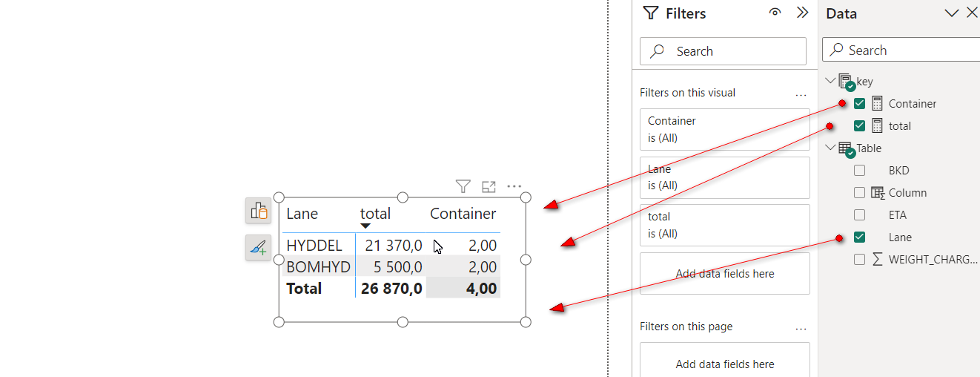980x377 pixels.
Task: Close the Data pane
Action: pos(971,13)
